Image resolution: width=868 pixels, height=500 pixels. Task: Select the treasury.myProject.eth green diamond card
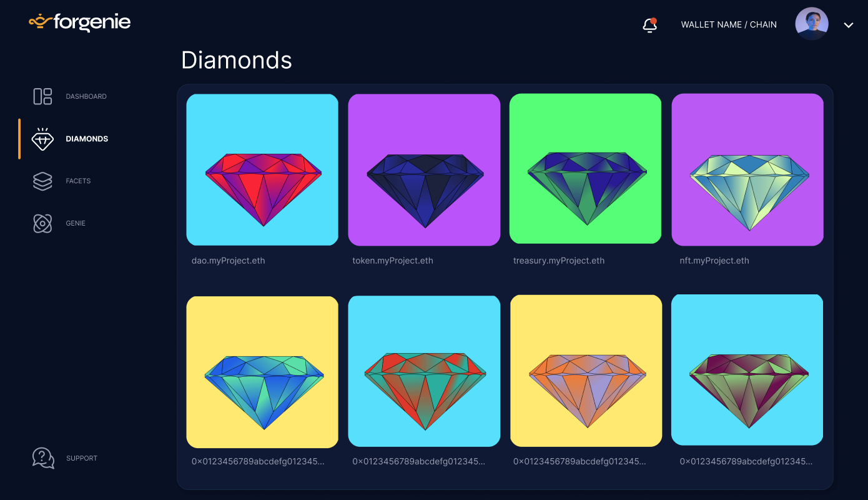point(585,169)
